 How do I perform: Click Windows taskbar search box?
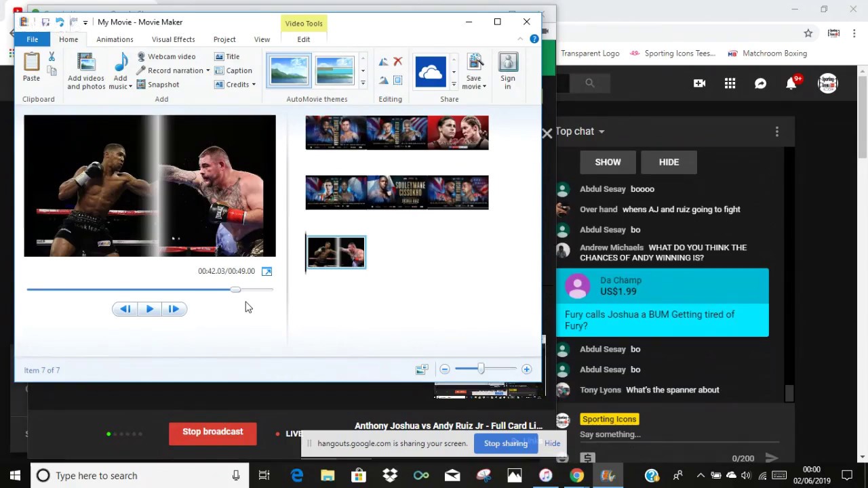pyautogui.click(x=138, y=476)
